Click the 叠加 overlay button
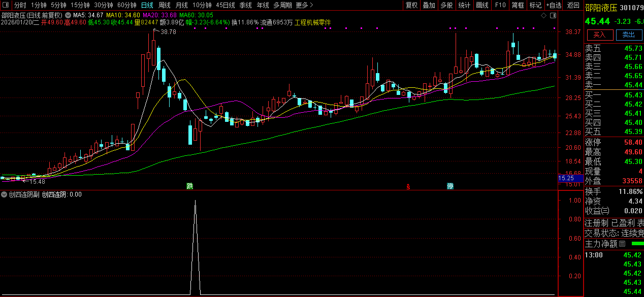The width and height of the screenshot is (644, 297). coord(429,5)
